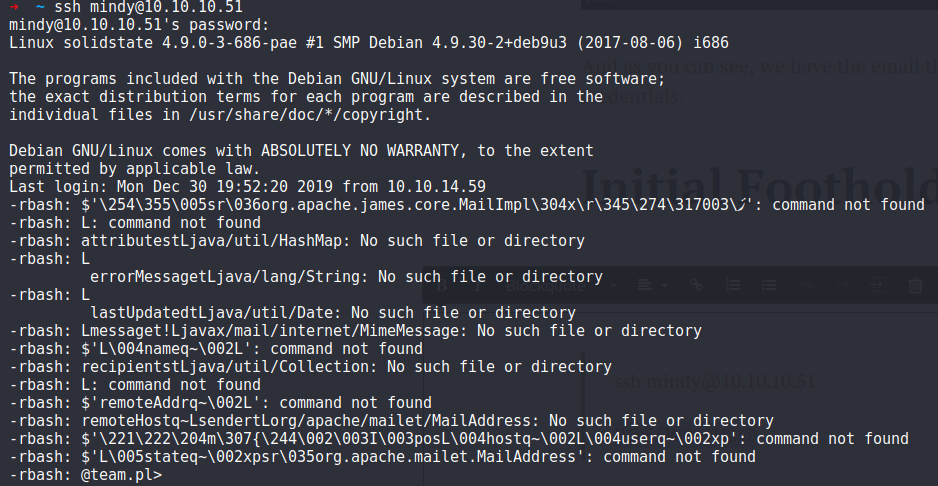Screen dimensions: 938x486
Task: Click the numbered list icon
Action: (733, 285)
